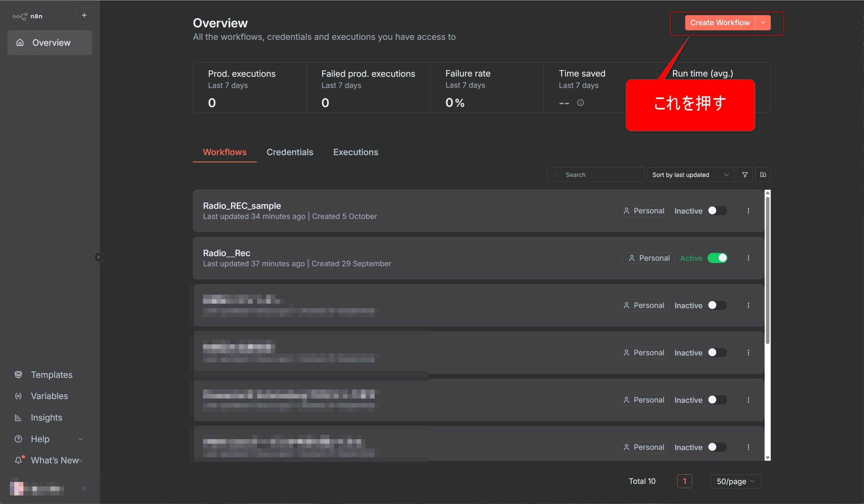Switch to the Executions tab
Viewport: 864px width, 504px height.
[x=355, y=152]
